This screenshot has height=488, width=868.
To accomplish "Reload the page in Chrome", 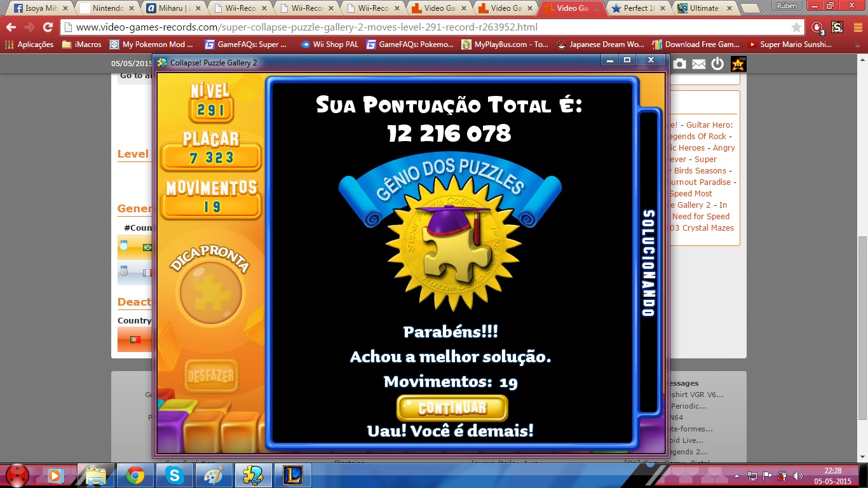I will 48,27.
